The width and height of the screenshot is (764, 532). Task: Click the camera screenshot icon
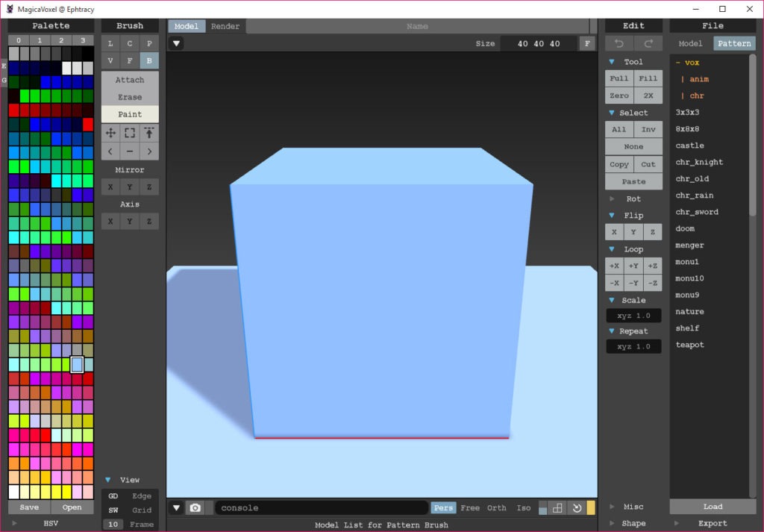(195, 508)
